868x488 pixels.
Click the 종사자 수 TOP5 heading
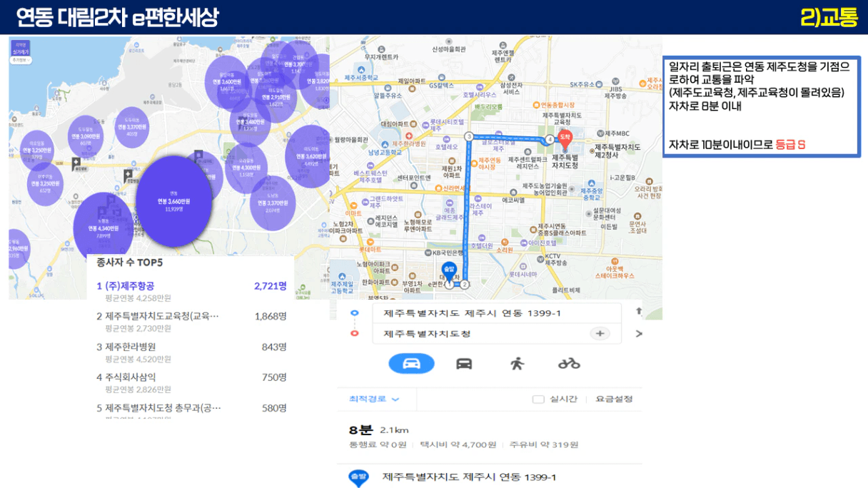coord(129,263)
